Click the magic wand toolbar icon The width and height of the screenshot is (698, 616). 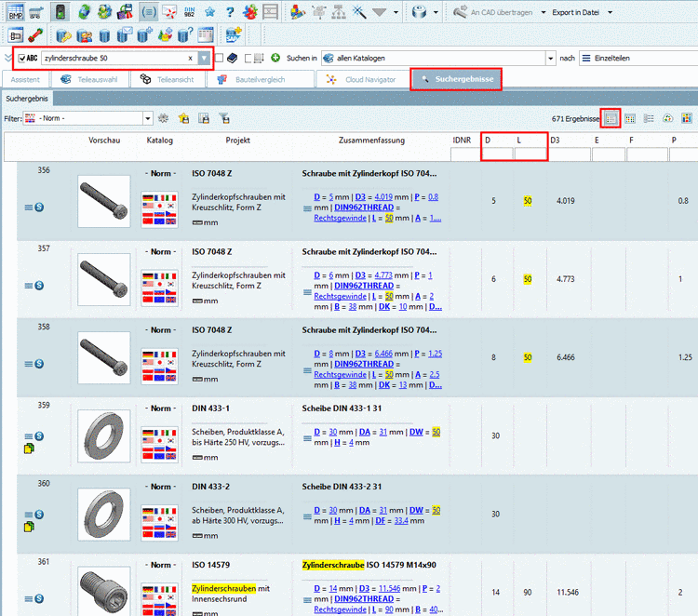[x=359, y=12]
